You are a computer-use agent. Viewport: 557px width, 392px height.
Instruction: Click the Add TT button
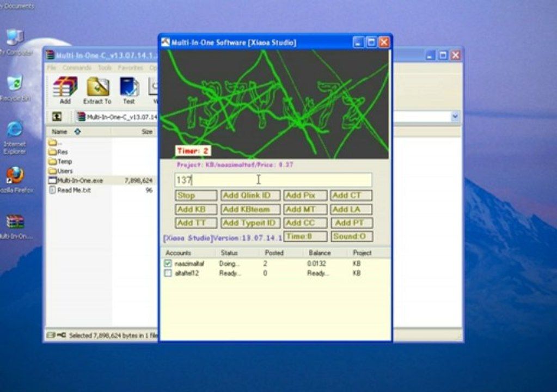point(196,223)
